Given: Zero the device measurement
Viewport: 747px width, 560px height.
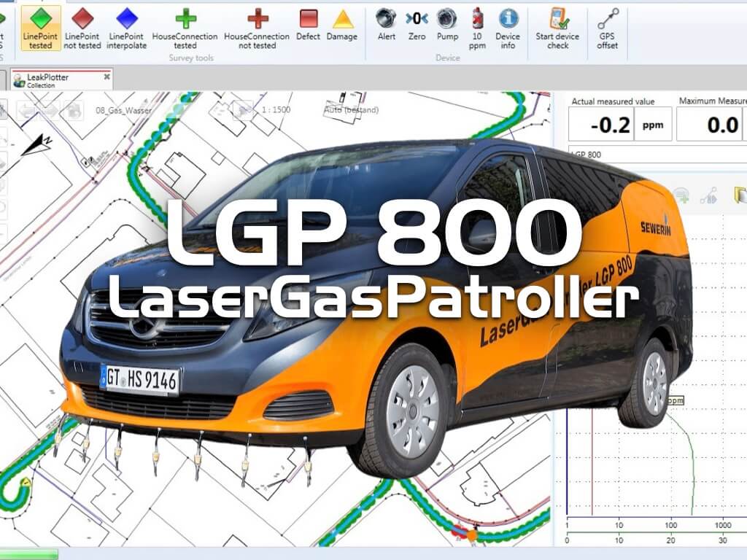Looking at the screenshot, I should 417,26.
